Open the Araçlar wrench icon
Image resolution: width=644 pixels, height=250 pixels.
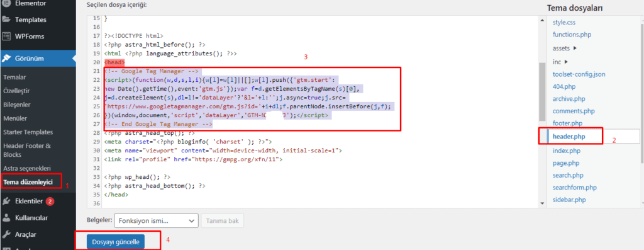(x=6, y=234)
